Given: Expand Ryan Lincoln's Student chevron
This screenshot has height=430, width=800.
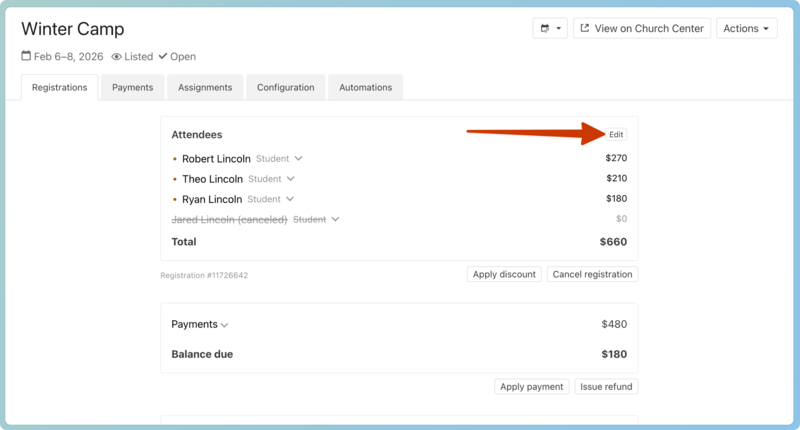Looking at the screenshot, I should click(290, 199).
